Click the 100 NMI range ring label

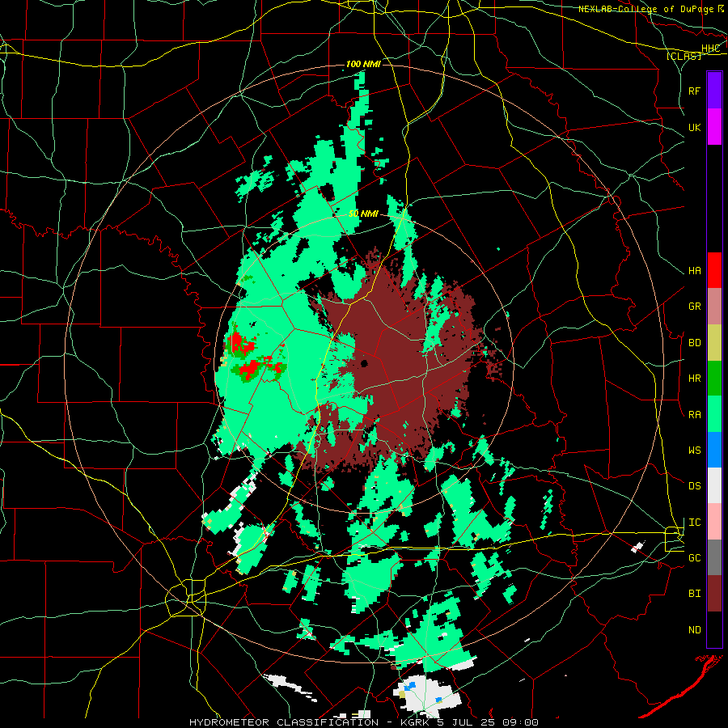coord(363,64)
